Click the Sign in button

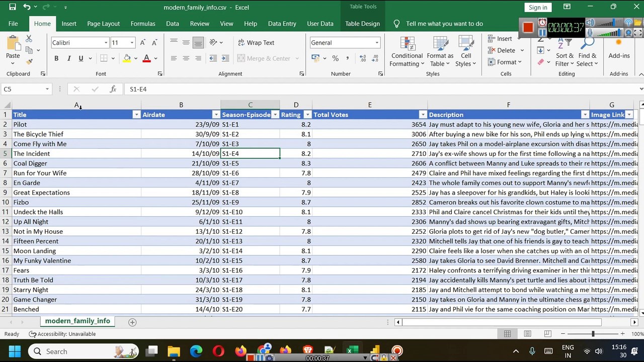point(538,7)
